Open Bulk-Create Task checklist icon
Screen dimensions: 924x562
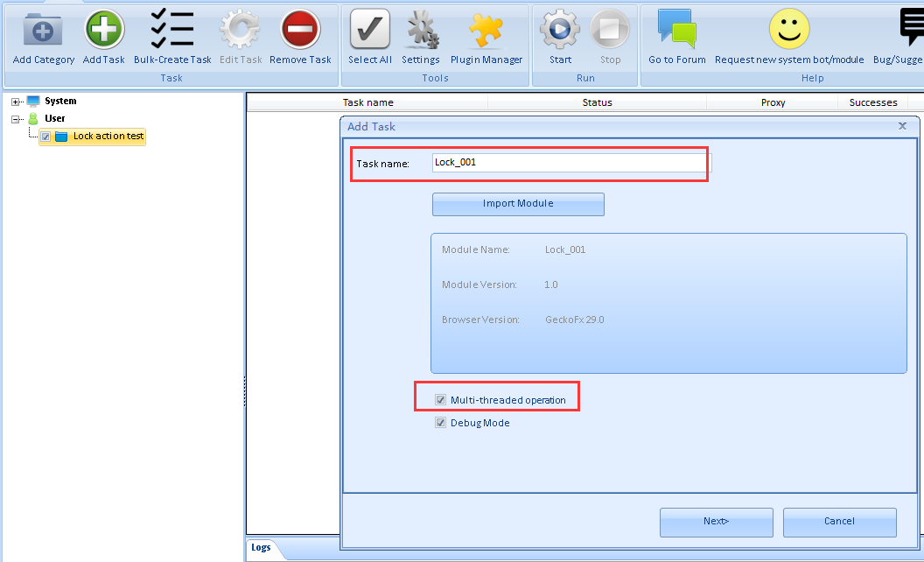(x=172, y=29)
